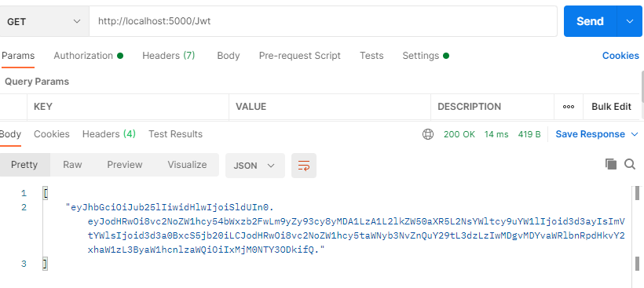
Task: Open search in response body
Action: point(630,165)
